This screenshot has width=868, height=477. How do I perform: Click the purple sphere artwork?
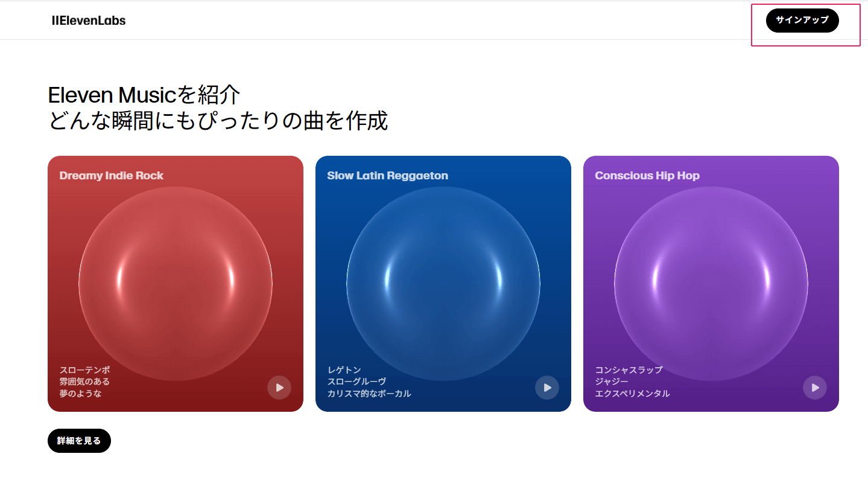(x=711, y=284)
